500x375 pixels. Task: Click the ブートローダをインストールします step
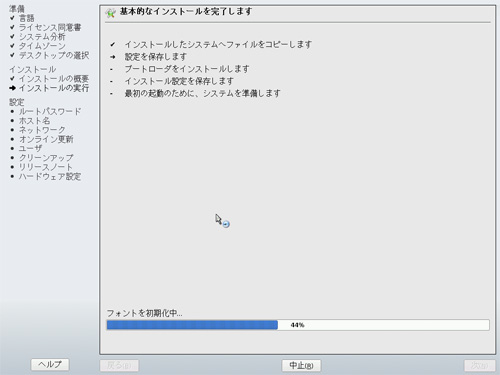[x=187, y=69]
